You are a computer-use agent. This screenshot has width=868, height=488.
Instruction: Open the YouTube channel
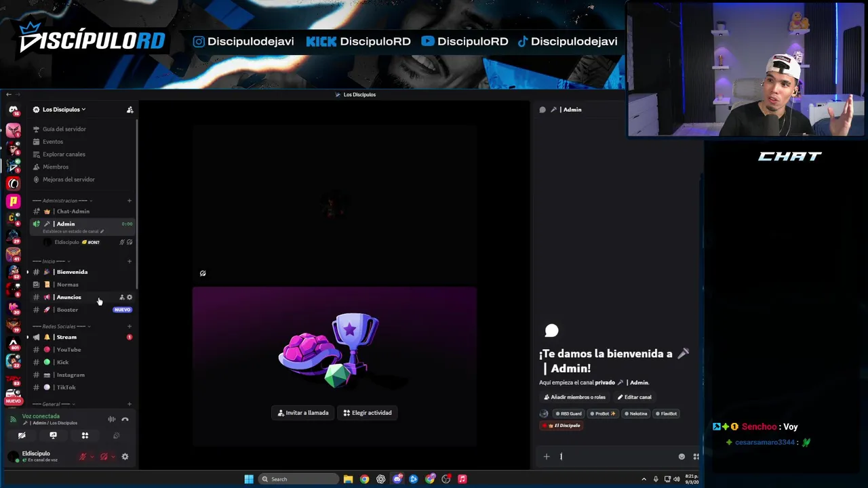click(68, 350)
